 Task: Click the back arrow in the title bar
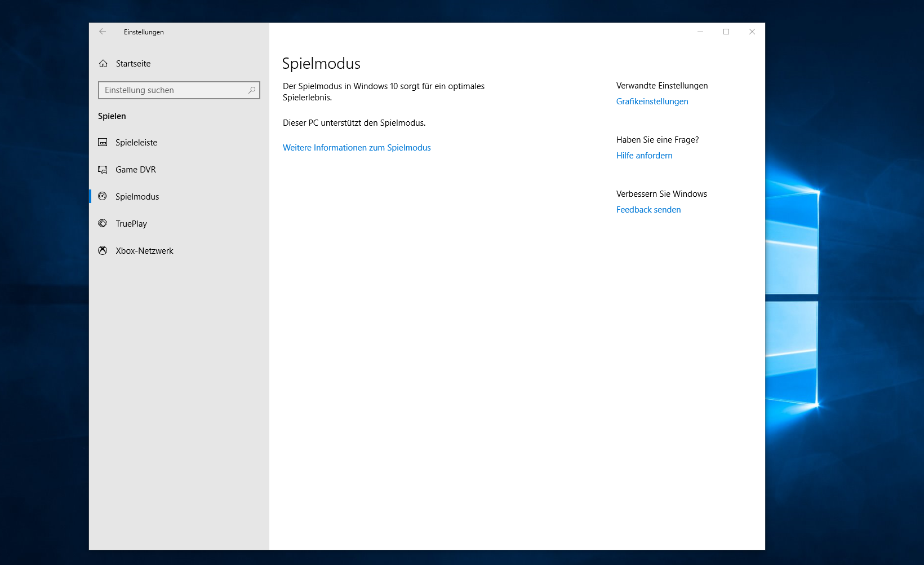click(103, 32)
